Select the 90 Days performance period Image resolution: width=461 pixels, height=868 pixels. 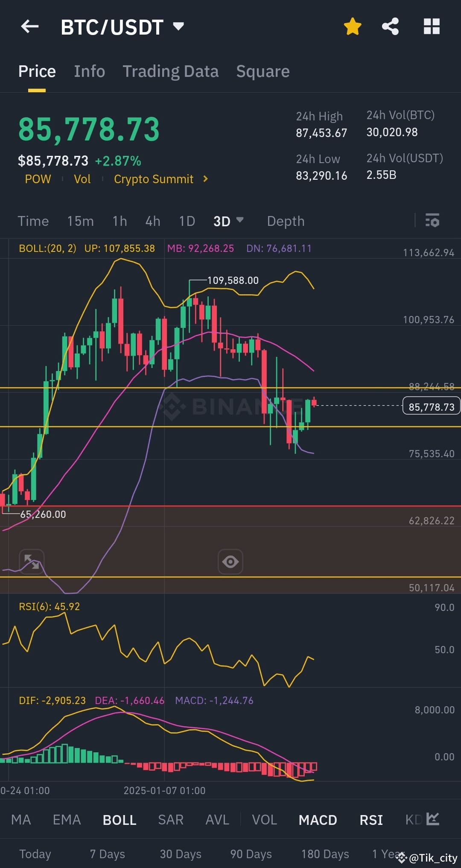click(x=251, y=854)
